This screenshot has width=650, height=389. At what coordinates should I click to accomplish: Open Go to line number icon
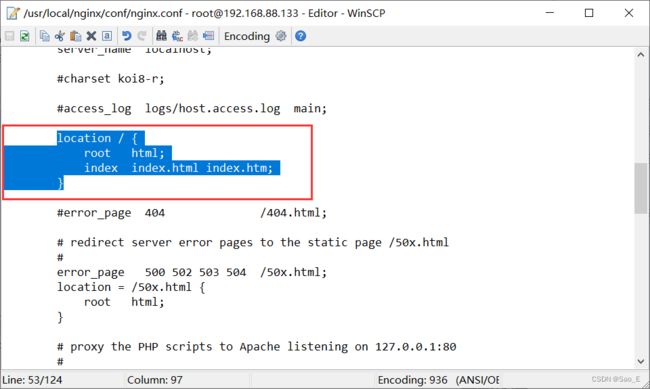coord(209,36)
